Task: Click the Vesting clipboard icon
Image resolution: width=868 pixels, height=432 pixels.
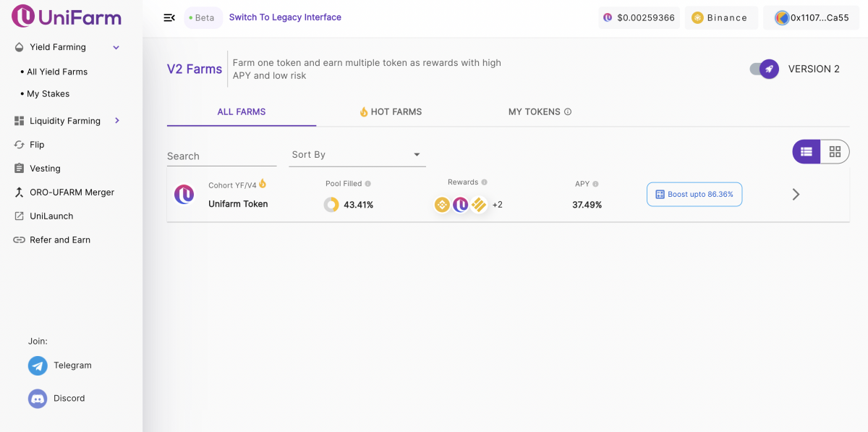Action: click(20, 169)
